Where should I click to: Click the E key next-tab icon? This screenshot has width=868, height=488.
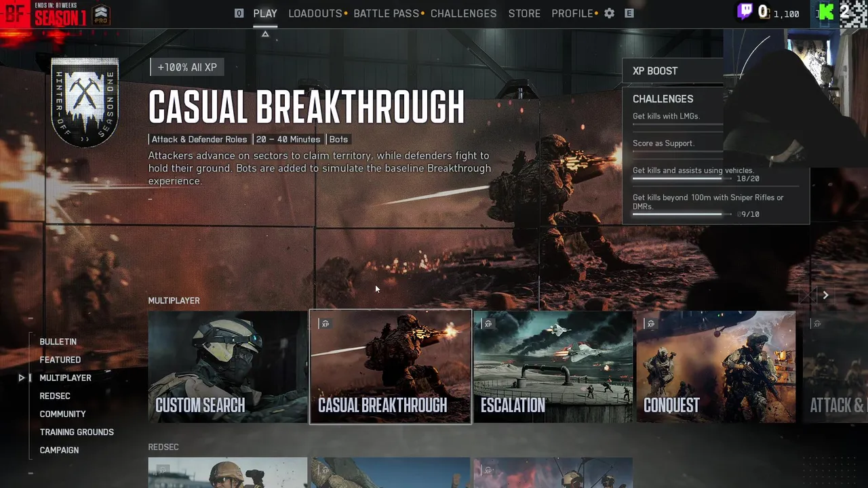[629, 13]
